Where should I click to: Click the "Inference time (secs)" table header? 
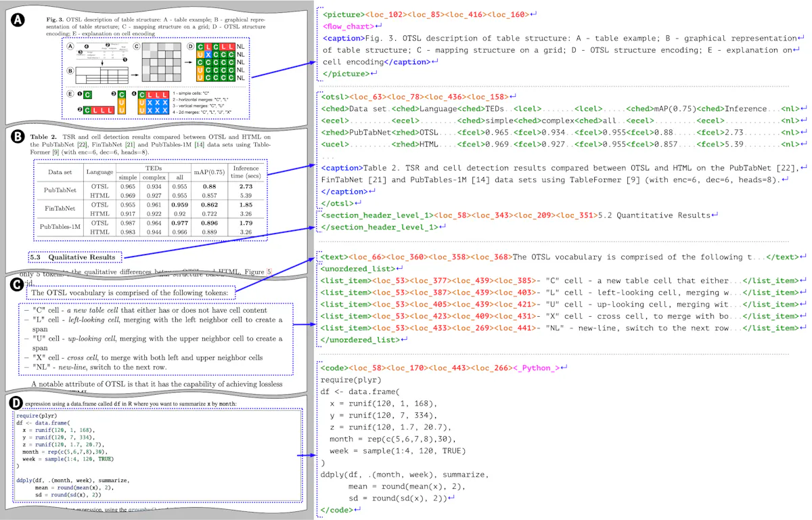tap(246, 173)
